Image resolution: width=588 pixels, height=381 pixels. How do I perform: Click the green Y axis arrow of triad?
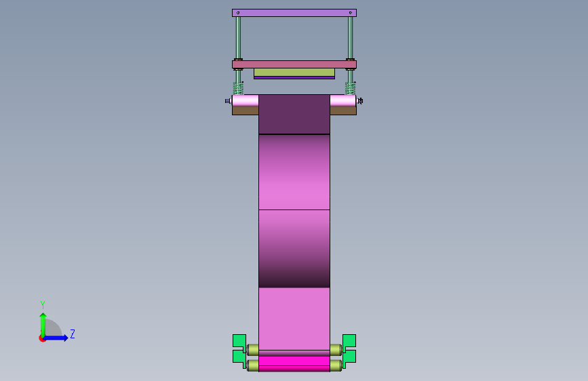43,325
